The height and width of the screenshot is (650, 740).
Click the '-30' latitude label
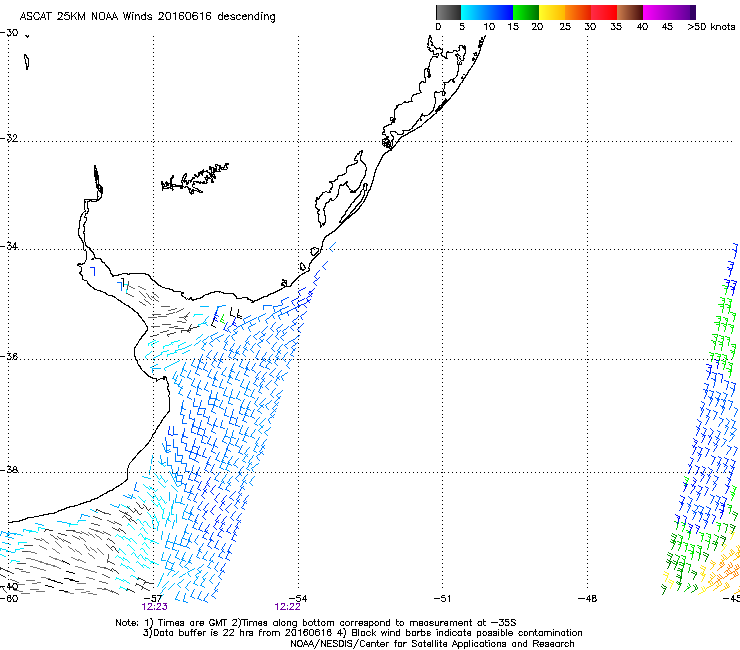(9, 33)
